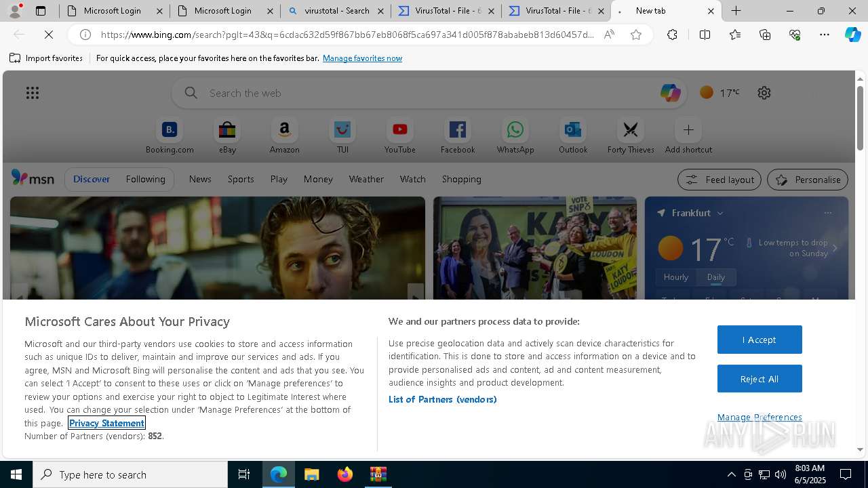Click the Personalise button
Screen dimensions: 868x488
[808, 180]
